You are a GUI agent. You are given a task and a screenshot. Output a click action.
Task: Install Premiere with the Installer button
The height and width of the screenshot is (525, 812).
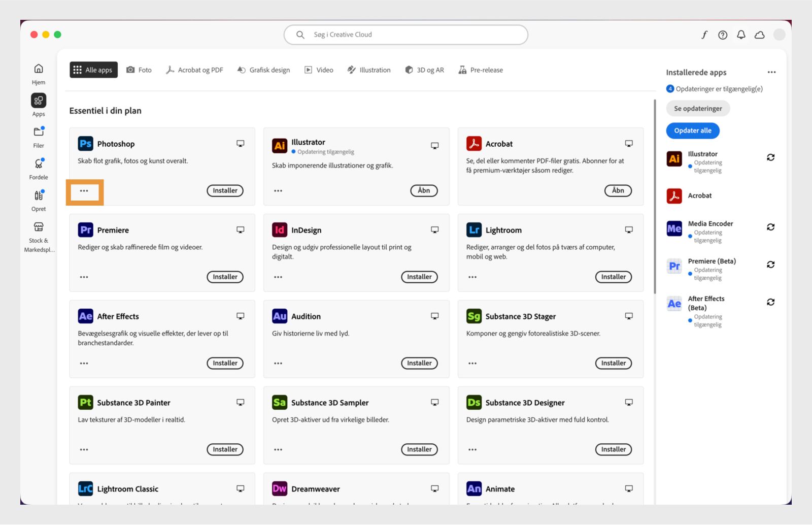225,277
